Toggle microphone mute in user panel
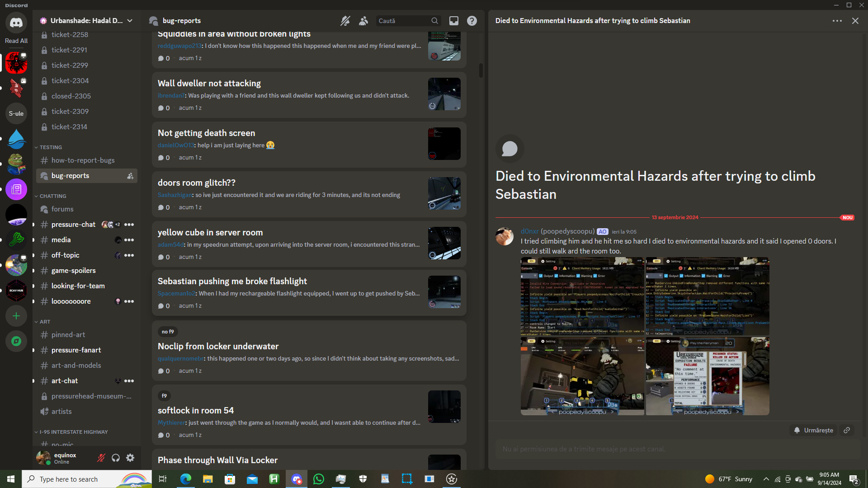This screenshot has width=868, height=488. coord(101,458)
